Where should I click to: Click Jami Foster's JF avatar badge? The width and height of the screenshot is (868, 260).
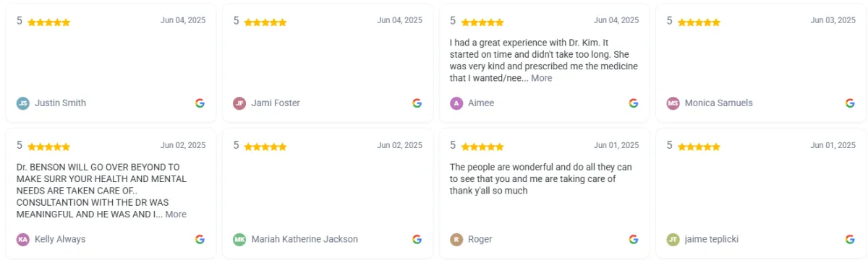click(239, 103)
